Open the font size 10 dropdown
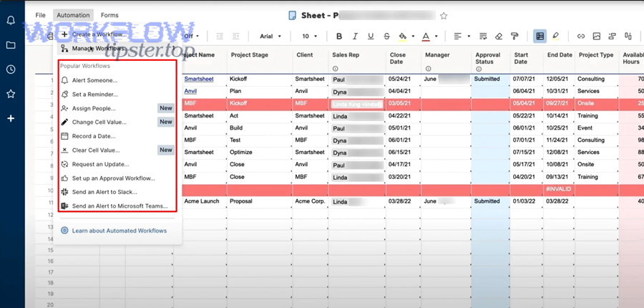 click(x=310, y=37)
